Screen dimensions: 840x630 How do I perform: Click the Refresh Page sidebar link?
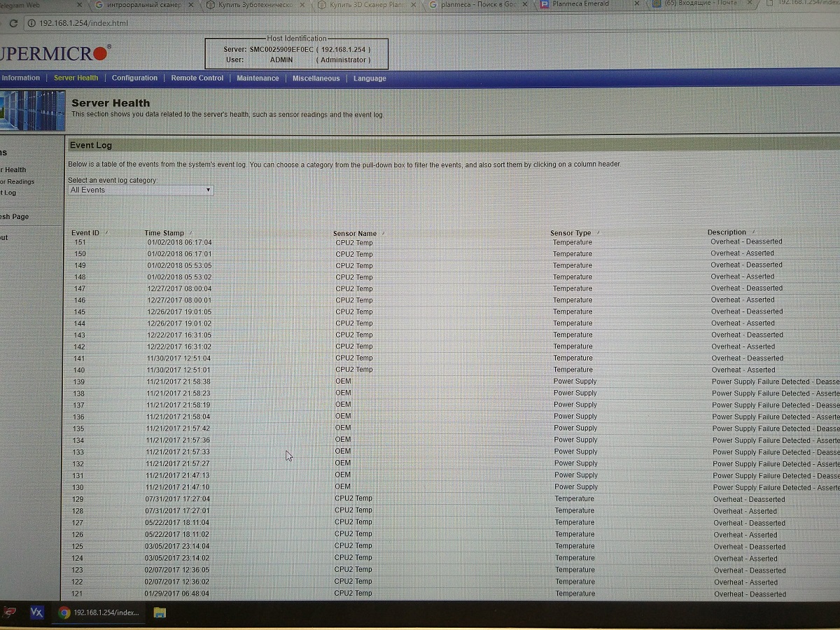tap(15, 217)
